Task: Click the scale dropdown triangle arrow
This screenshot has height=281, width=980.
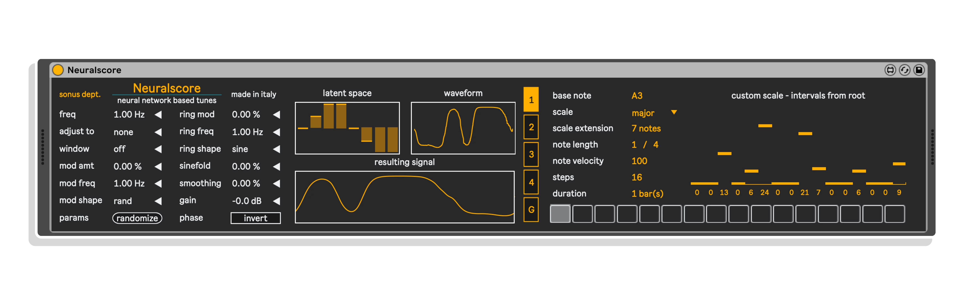Action: [674, 112]
